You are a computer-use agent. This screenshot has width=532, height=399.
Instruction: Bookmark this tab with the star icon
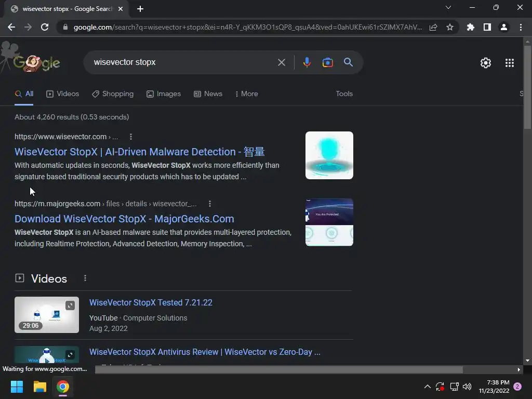click(450, 27)
